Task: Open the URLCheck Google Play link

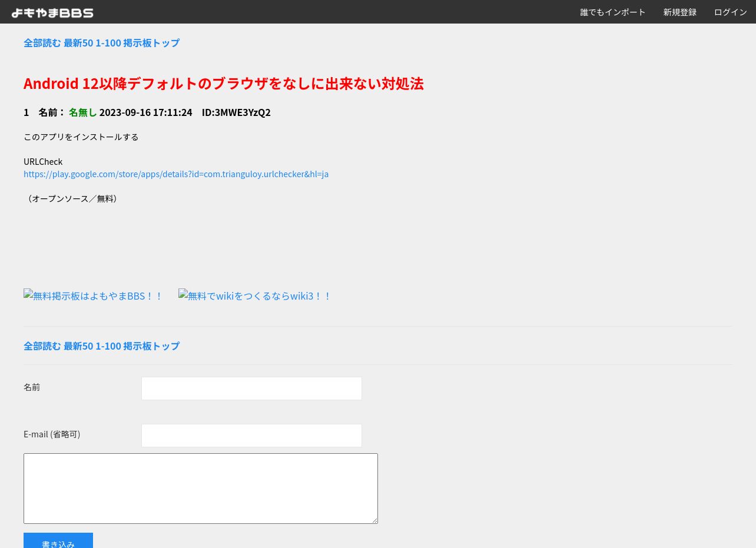Action: (176, 174)
